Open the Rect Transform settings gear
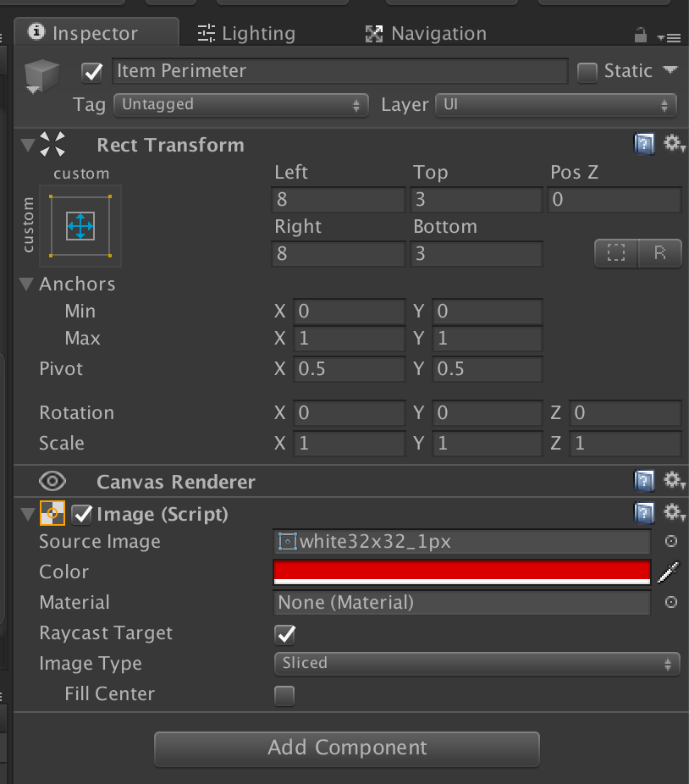The width and height of the screenshot is (689, 784). coord(671,145)
